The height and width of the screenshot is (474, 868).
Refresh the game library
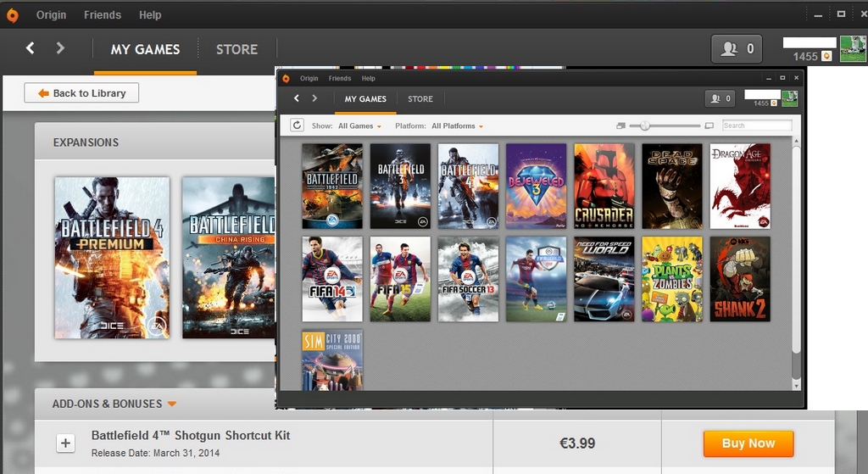tap(297, 125)
